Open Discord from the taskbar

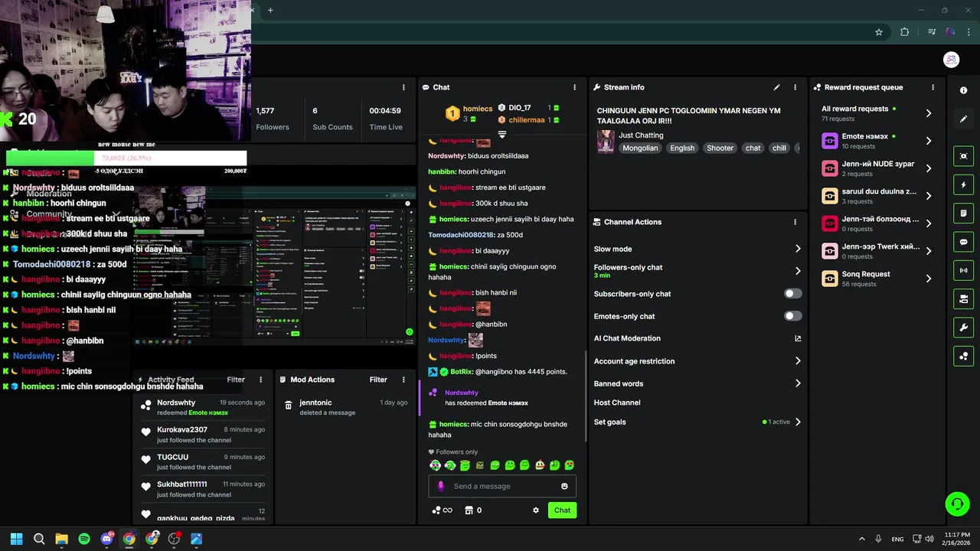click(107, 539)
